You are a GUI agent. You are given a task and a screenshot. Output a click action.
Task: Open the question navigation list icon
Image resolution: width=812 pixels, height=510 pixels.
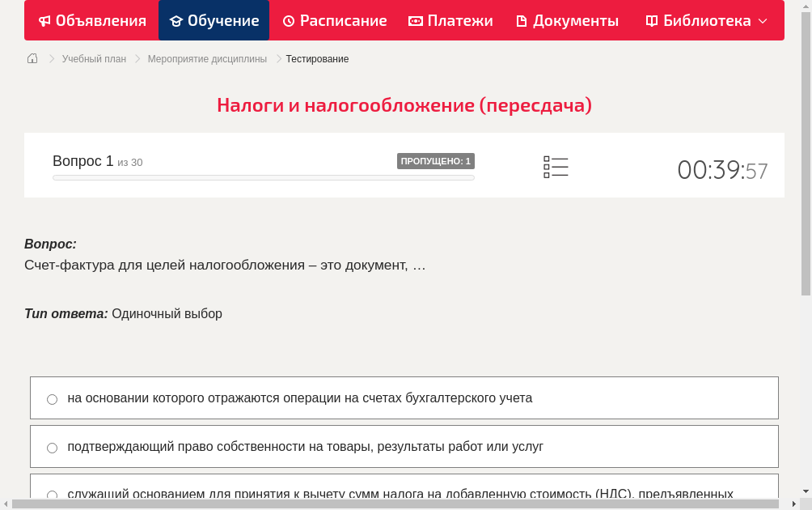(556, 167)
